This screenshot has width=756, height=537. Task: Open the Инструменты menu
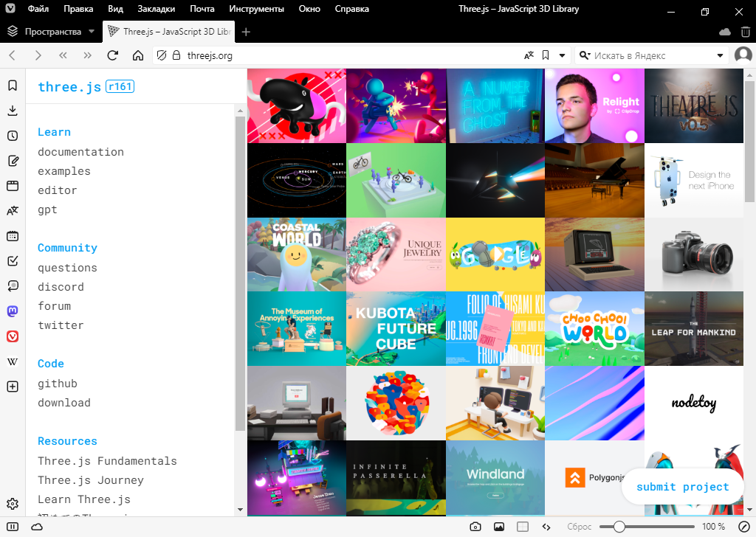coord(256,10)
